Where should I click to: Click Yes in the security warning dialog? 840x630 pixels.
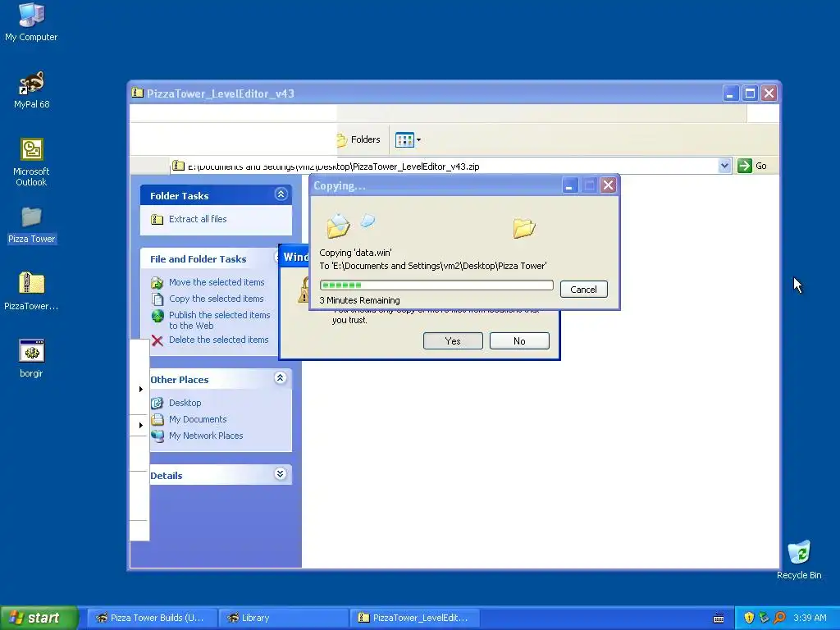pyautogui.click(x=453, y=341)
